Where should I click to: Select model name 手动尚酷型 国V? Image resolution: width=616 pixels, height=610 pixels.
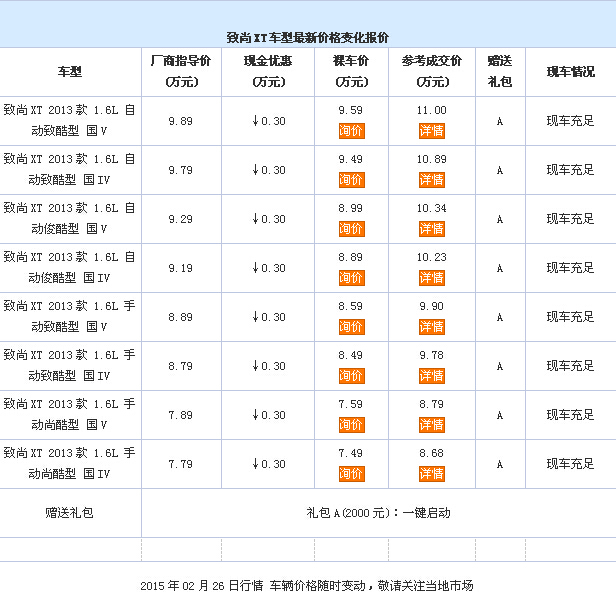coord(69,414)
